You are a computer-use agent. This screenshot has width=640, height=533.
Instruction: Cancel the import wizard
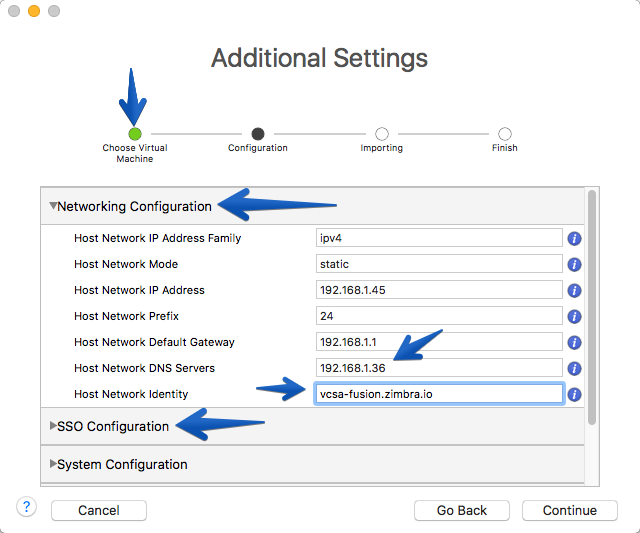click(x=99, y=510)
